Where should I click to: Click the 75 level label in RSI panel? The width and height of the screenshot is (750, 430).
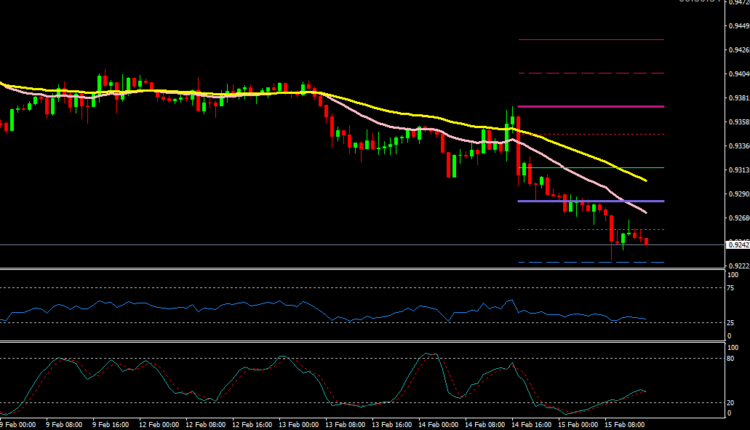coord(733,288)
